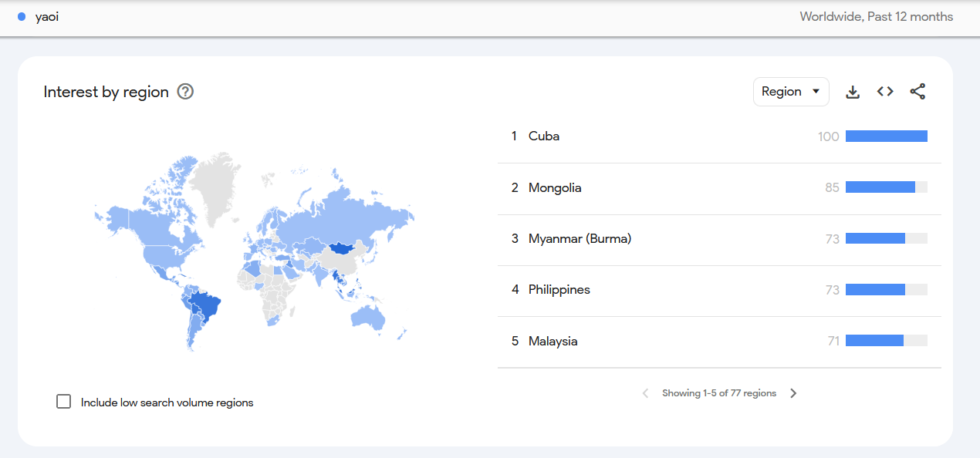
Task: Open help icon beside Interest by region
Action: point(185,92)
